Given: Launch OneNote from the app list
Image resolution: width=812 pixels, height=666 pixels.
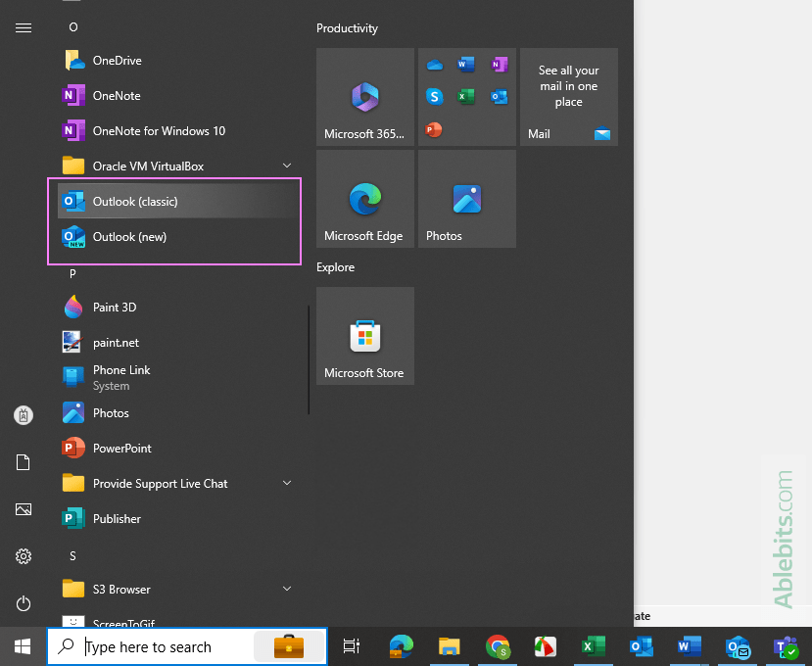Looking at the screenshot, I should coord(178,96).
